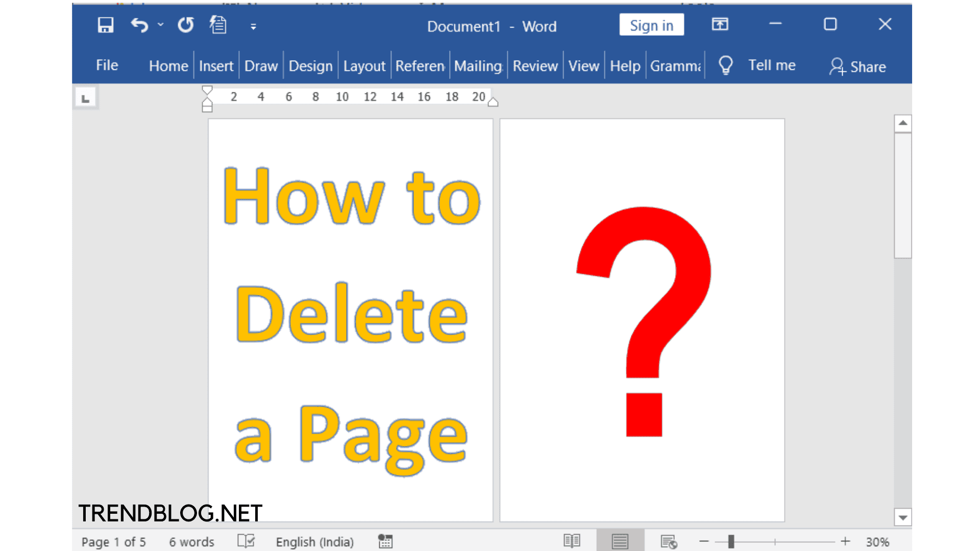Viewport: 980px width, 551px height.
Task: Expand the Quick Access Toolbar customization arrow
Action: (x=253, y=26)
